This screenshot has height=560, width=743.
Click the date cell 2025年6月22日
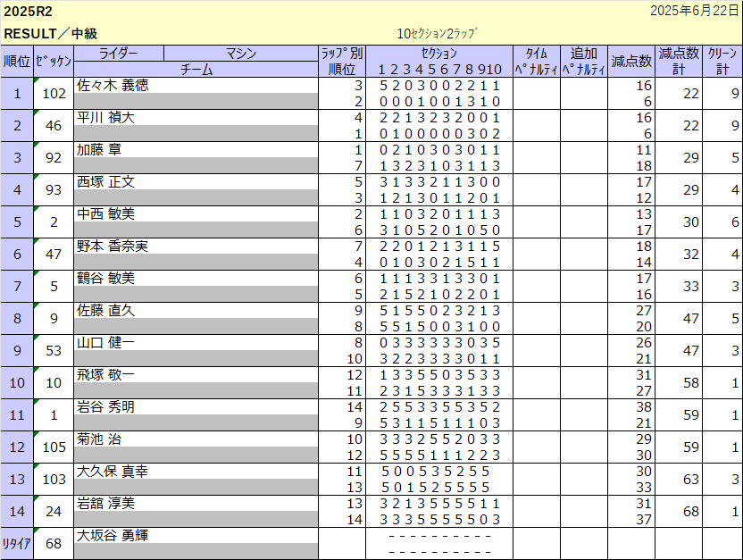695,12
